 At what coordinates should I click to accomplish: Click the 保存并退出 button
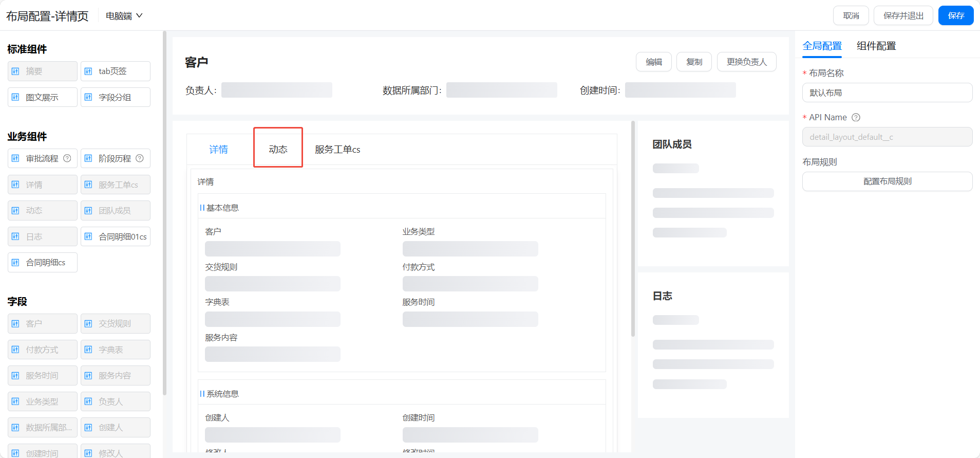(903, 15)
